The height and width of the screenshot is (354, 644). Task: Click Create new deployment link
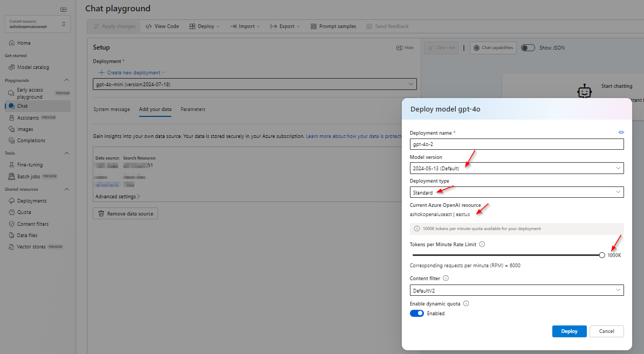[132, 73]
